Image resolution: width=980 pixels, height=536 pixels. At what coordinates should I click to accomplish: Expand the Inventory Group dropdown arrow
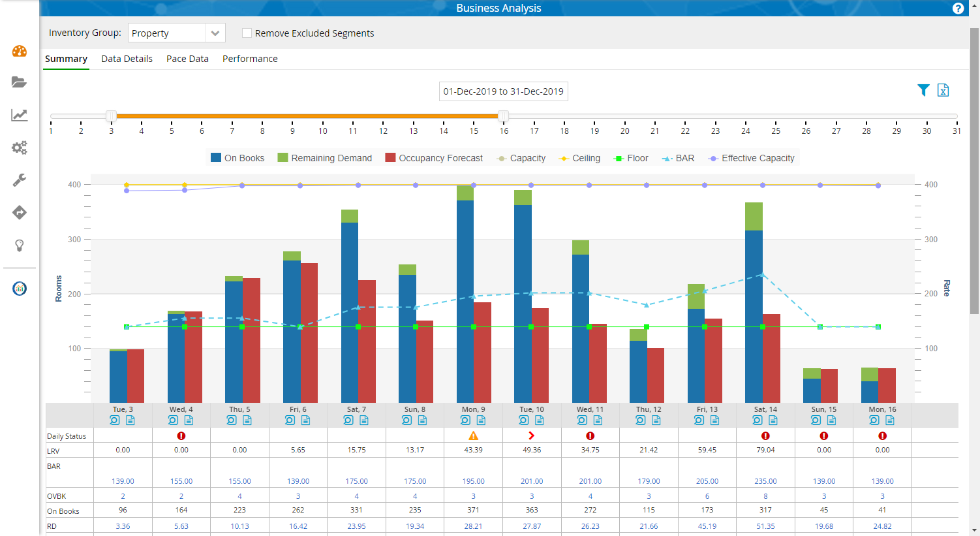pos(215,33)
